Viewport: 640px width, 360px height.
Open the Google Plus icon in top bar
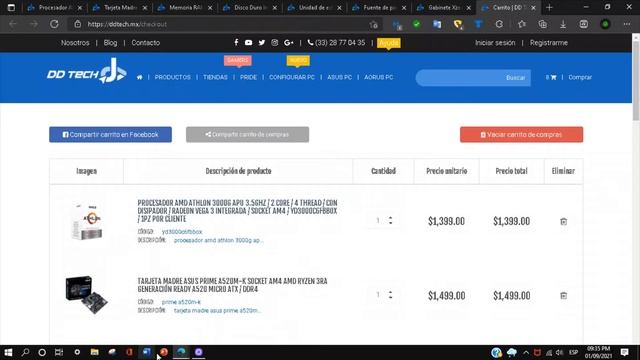click(x=289, y=42)
